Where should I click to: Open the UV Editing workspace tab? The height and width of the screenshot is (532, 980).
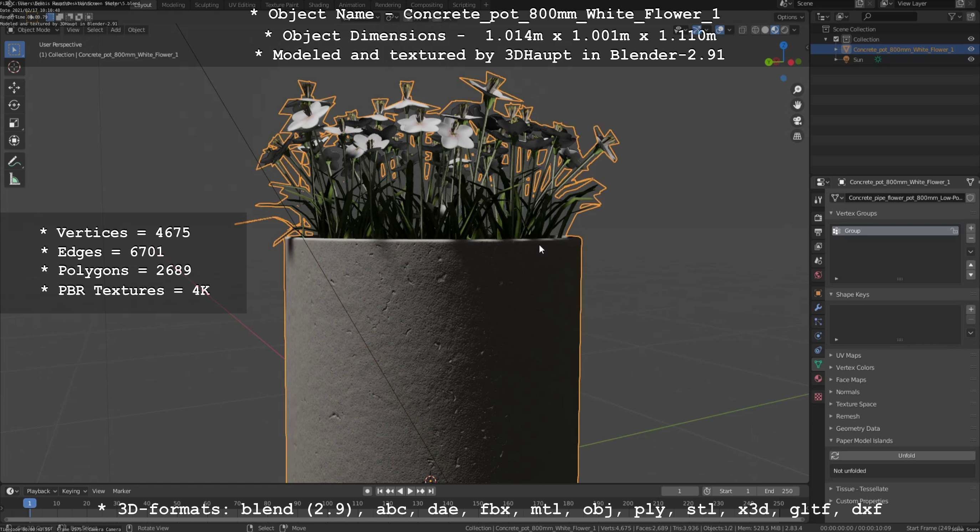point(242,5)
